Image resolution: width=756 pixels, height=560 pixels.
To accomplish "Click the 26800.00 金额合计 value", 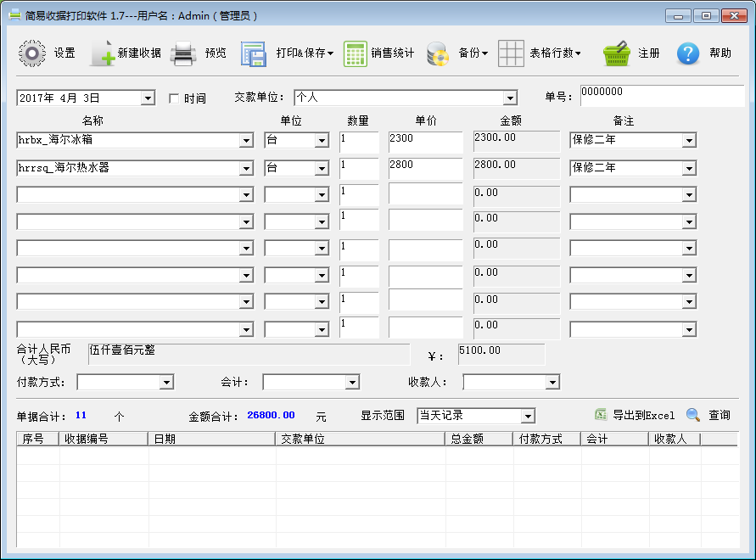I will click(x=271, y=415).
